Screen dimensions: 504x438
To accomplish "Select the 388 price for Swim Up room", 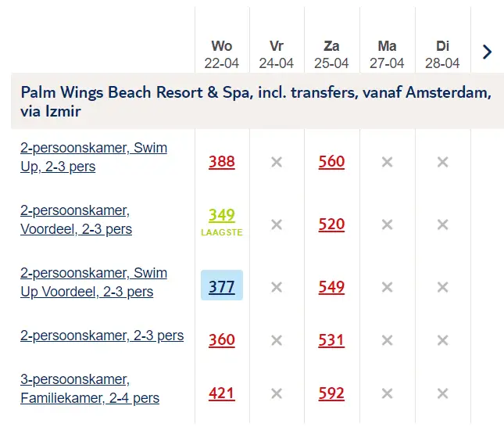I will click(222, 162).
